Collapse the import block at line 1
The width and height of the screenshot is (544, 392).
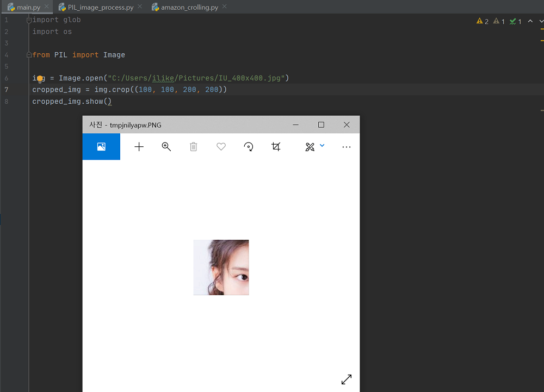(29, 20)
